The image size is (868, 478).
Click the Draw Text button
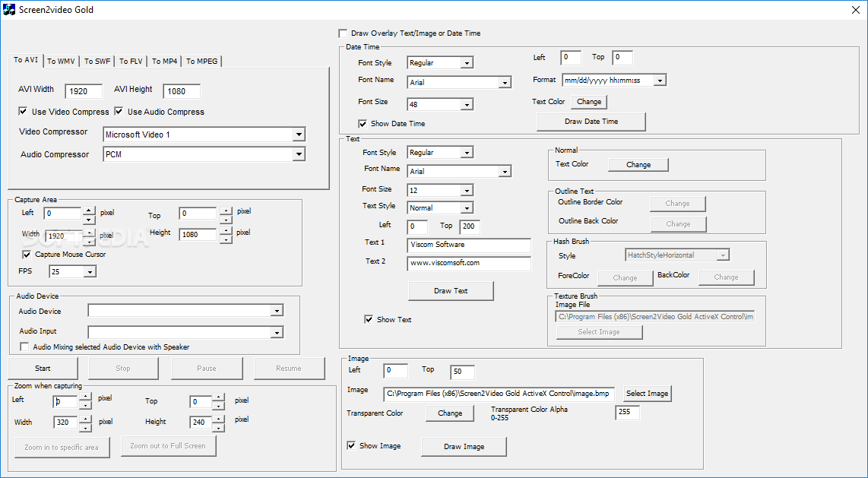451,291
